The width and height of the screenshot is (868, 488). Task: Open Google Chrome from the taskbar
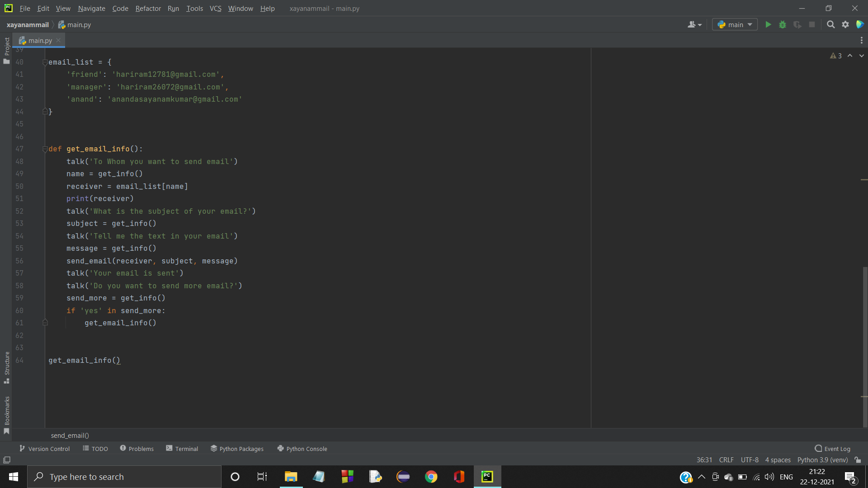[431, 477]
